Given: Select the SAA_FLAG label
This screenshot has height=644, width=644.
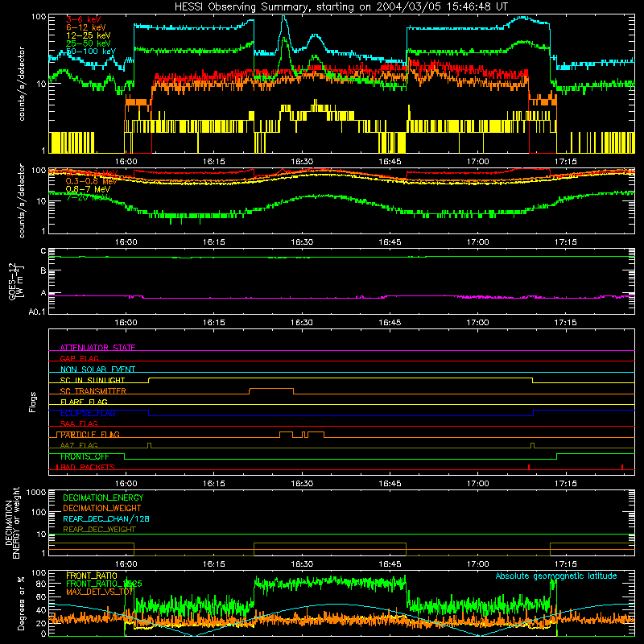Looking at the screenshot, I should [x=79, y=423].
